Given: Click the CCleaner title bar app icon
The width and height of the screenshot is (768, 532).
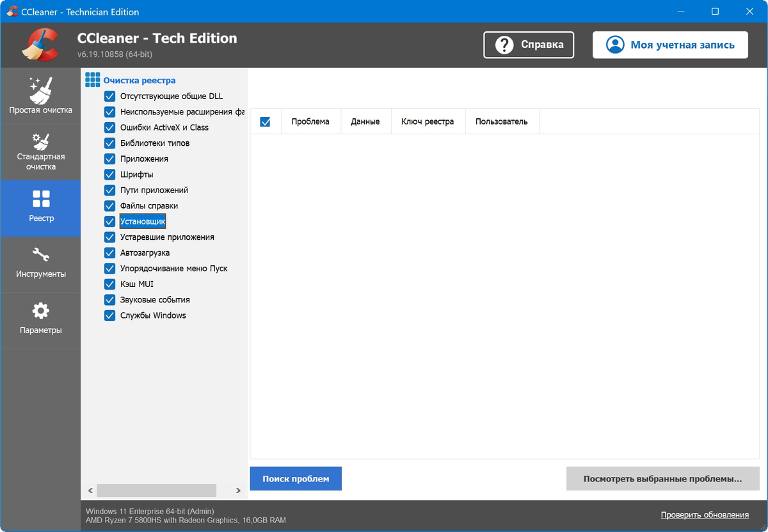Looking at the screenshot, I should [x=11, y=12].
